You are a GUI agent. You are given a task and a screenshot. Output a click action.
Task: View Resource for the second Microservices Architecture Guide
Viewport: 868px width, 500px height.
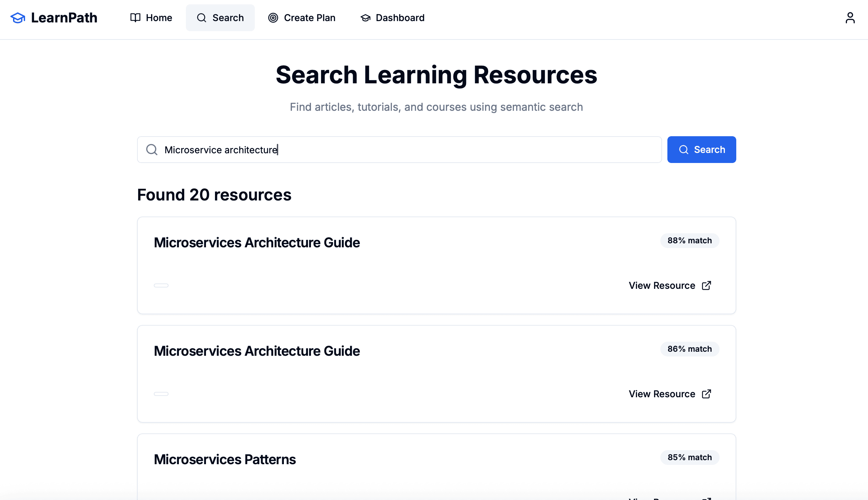(662, 394)
